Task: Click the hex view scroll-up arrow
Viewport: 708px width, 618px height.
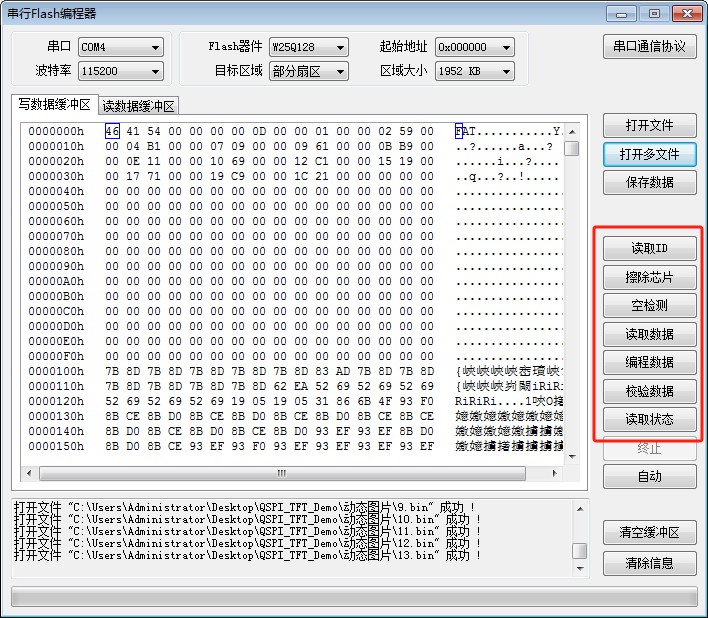Action: [572, 132]
